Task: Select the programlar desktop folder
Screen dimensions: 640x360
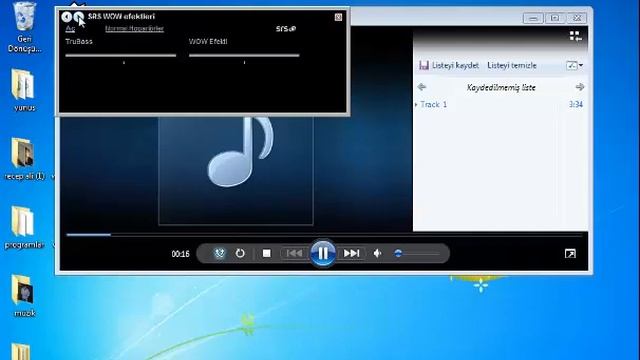Action: coord(24,227)
